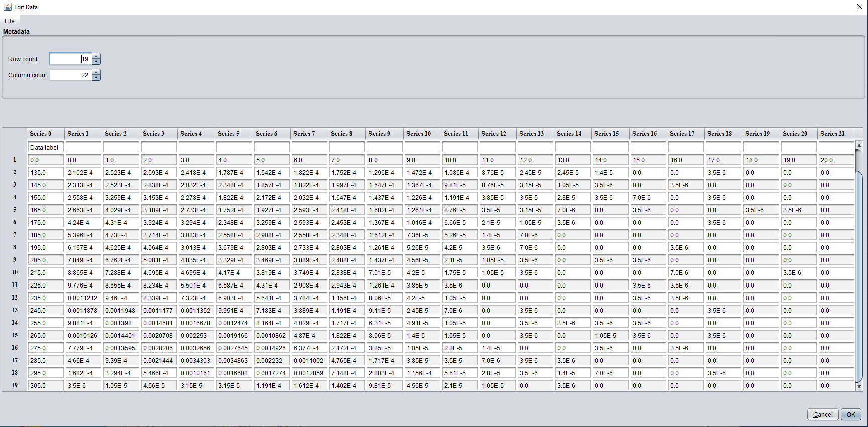
Task: Select cell '1.612E-4' in row 19
Action: click(x=309, y=386)
